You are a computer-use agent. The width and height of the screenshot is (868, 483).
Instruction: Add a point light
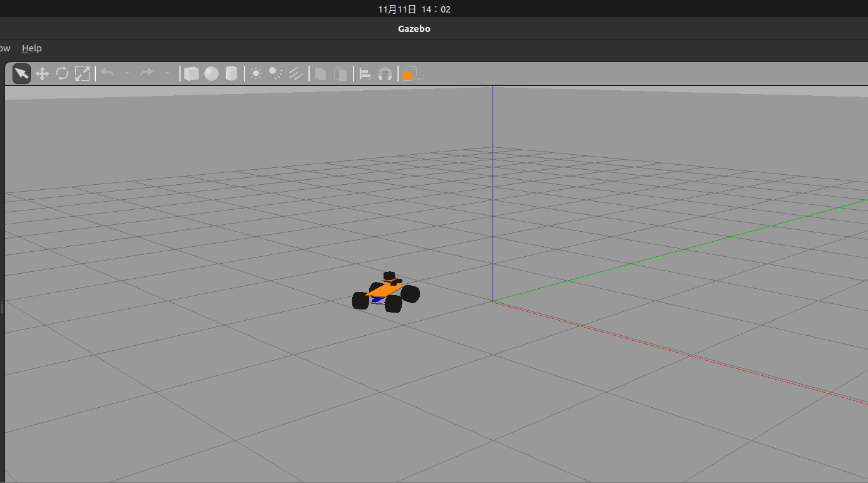(x=256, y=74)
